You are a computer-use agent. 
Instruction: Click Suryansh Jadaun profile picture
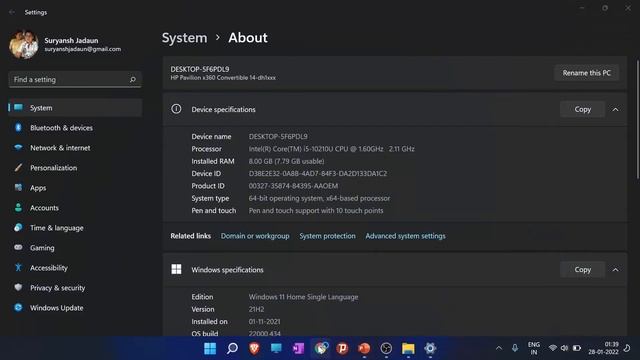(x=24, y=44)
